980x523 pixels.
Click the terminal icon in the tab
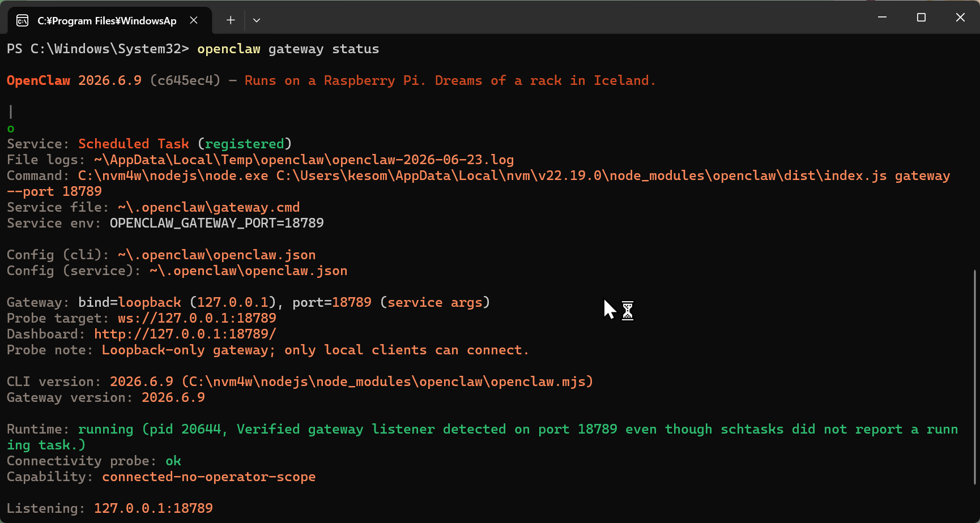[22, 21]
